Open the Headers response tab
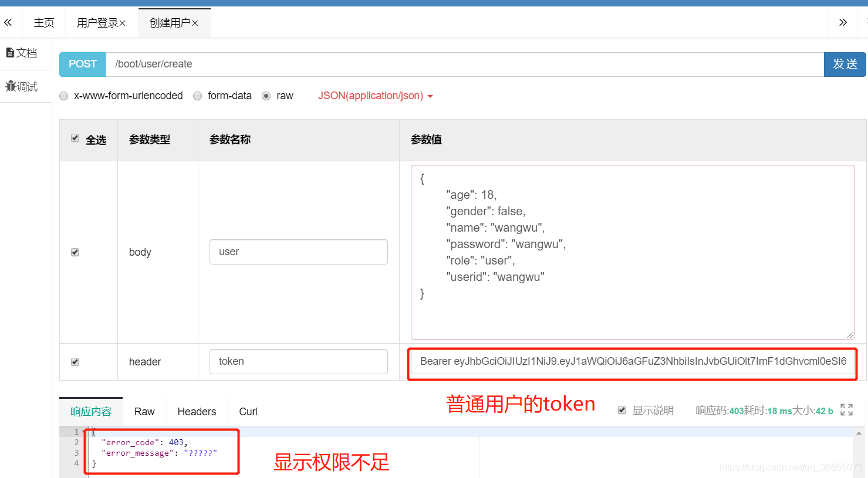 [197, 412]
